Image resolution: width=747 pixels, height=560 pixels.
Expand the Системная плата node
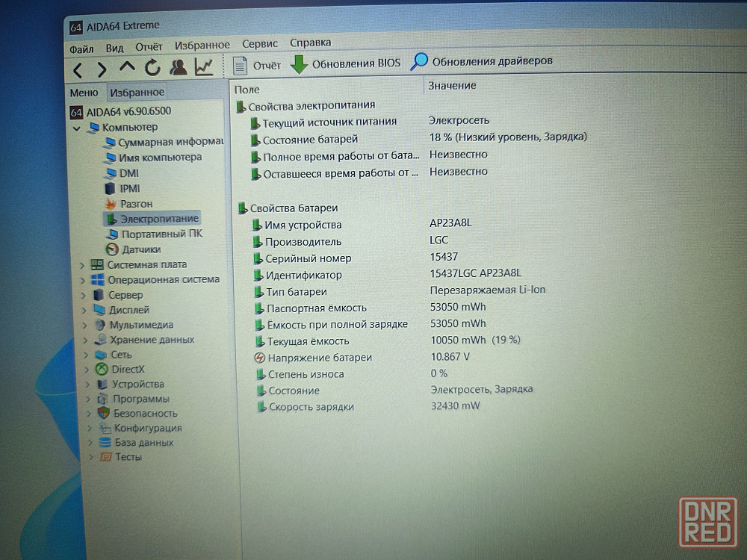pyautogui.click(x=82, y=265)
